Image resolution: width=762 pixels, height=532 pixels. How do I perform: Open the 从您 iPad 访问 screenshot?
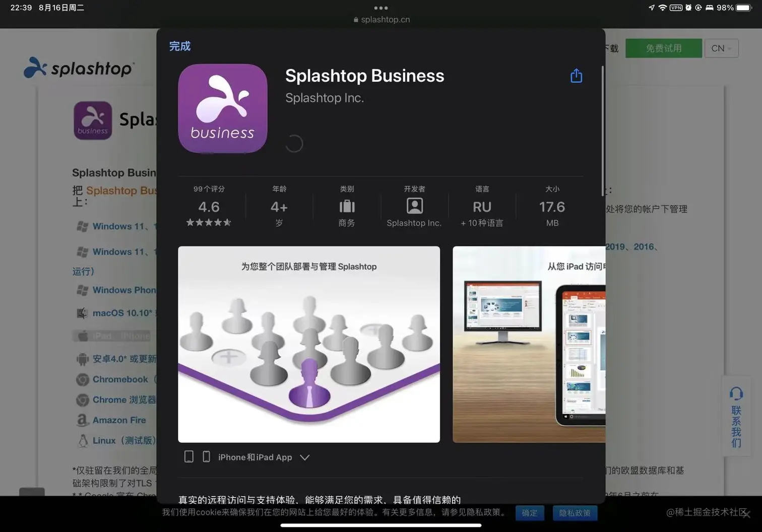click(529, 345)
